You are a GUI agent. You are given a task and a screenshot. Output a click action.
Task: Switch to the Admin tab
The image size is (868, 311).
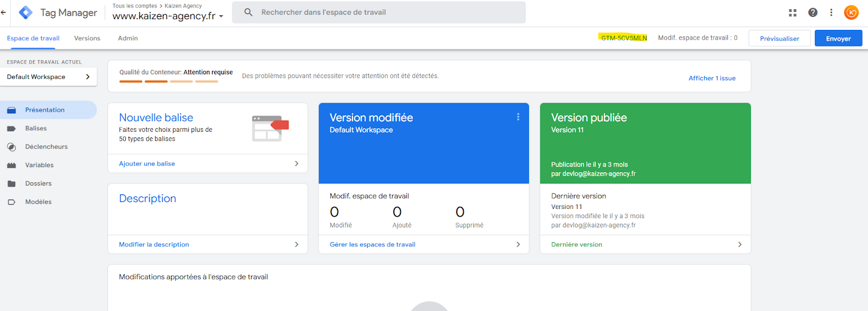tap(128, 38)
